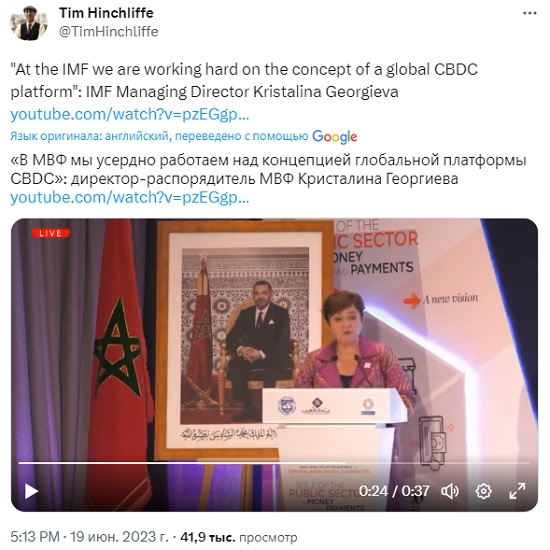Image resolution: width=550 pixels, height=550 pixels.
Task: Open video settings gear
Action: pyautogui.click(x=483, y=491)
